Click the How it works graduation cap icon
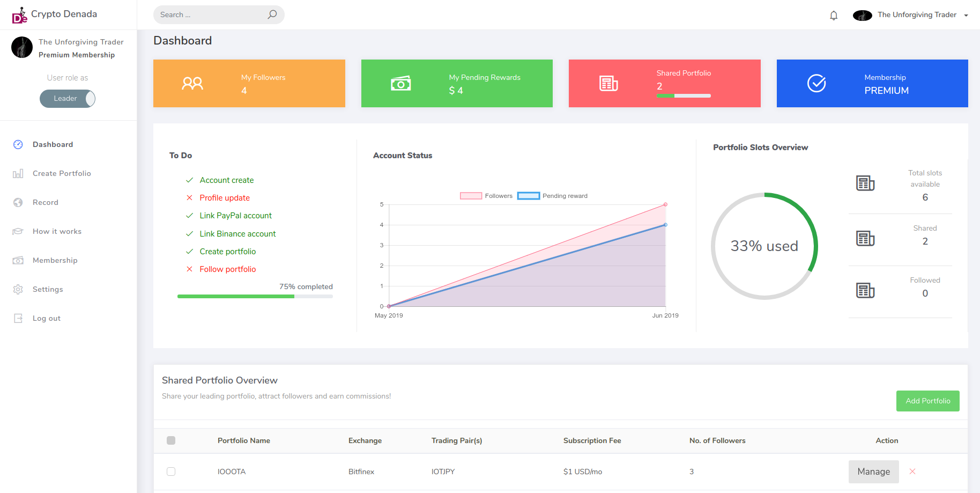 18,231
